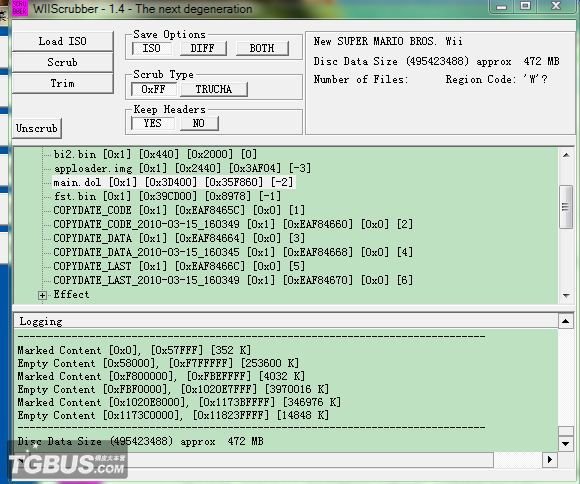Select the apploader.img tree entry

(x=182, y=168)
